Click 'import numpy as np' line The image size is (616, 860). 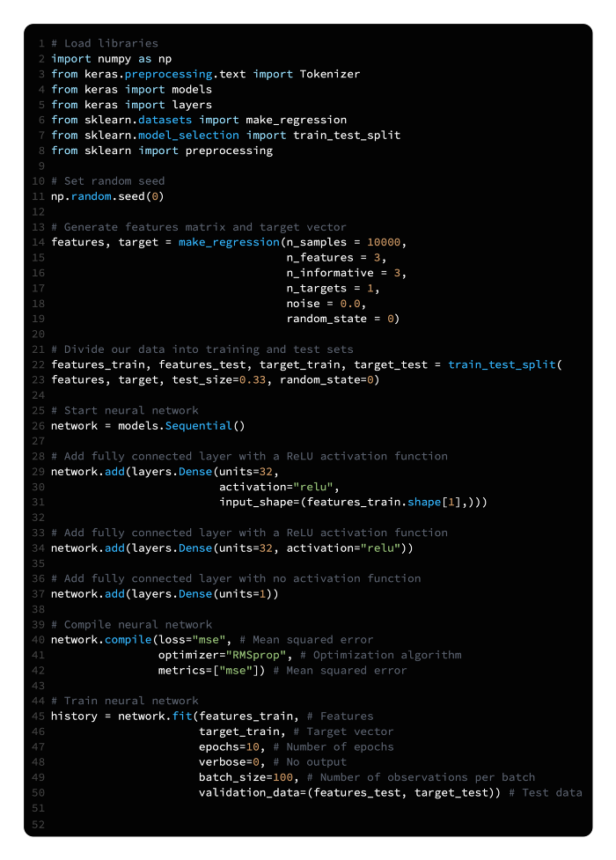(x=112, y=59)
